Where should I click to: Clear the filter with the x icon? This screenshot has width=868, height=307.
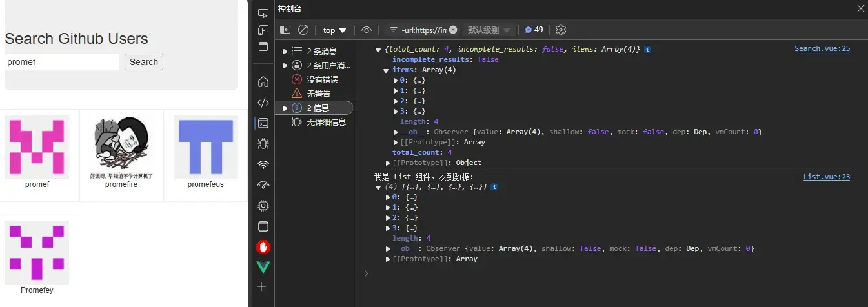tap(453, 30)
